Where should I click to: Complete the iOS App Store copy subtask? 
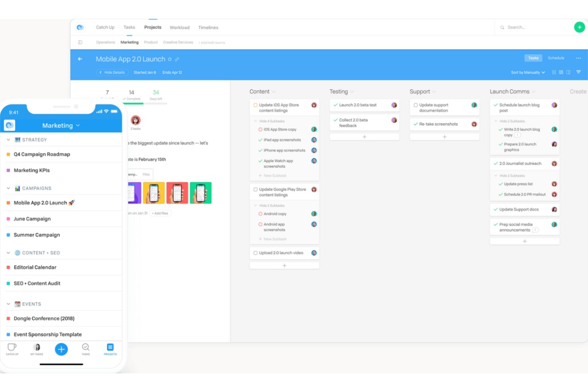(x=260, y=129)
